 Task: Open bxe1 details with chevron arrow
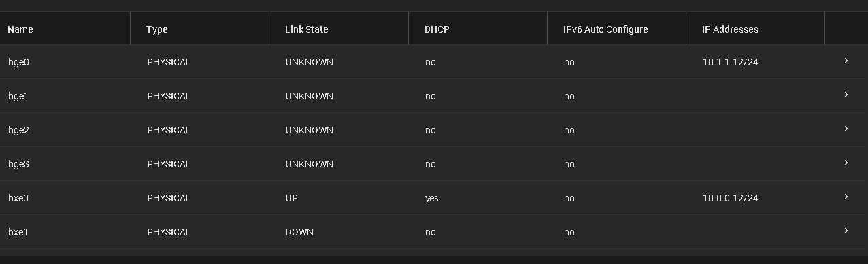(x=846, y=231)
